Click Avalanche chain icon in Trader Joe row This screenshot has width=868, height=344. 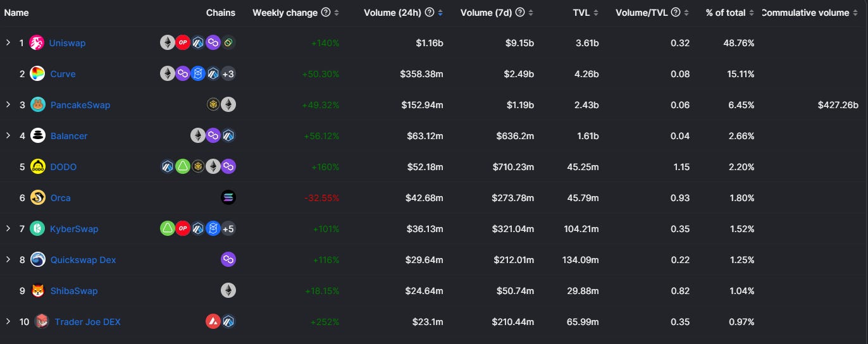click(x=213, y=322)
